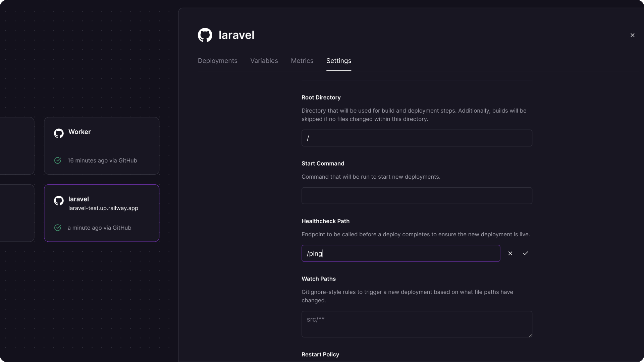This screenshot has height=362, width=644.
Task: Confirm the healthcheck path with checkmark icon
Action: (x=526, y=253)
